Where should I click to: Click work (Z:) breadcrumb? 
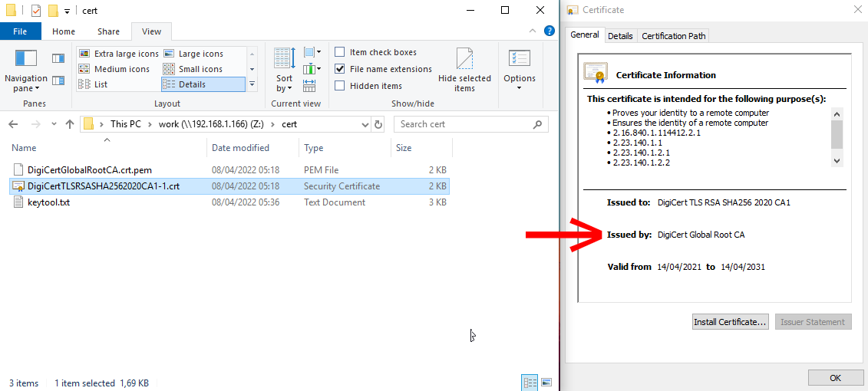click(210, 124)
